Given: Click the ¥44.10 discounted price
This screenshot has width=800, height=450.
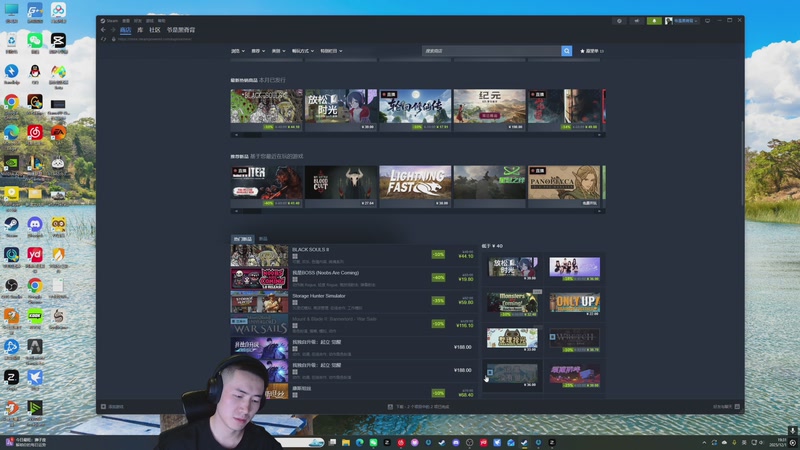Looking at the screenshot, I should pyautogui.click(x=465, y=256).
